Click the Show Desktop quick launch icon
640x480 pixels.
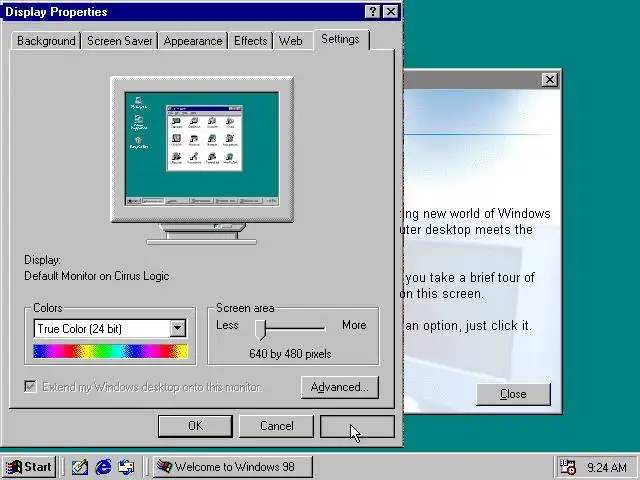[80, 467]
